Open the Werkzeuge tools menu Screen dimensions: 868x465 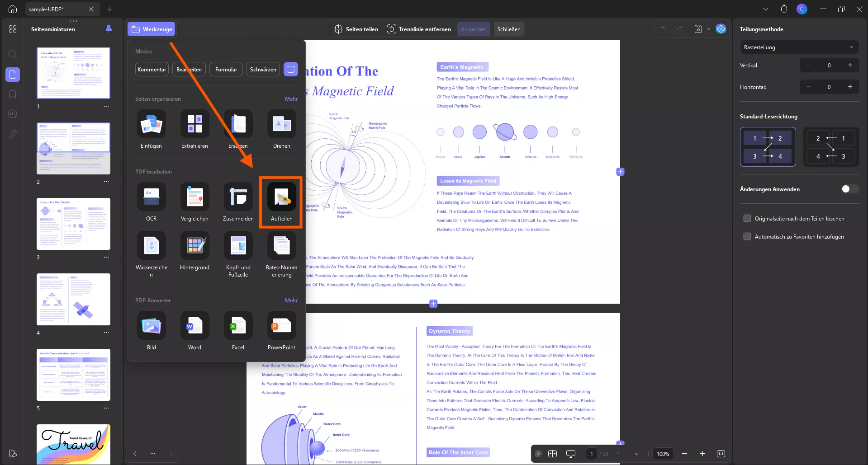coord(152,29)
